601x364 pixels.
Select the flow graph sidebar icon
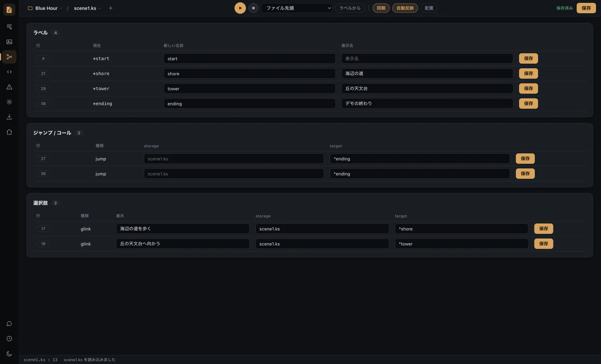(x=9, y=57)
